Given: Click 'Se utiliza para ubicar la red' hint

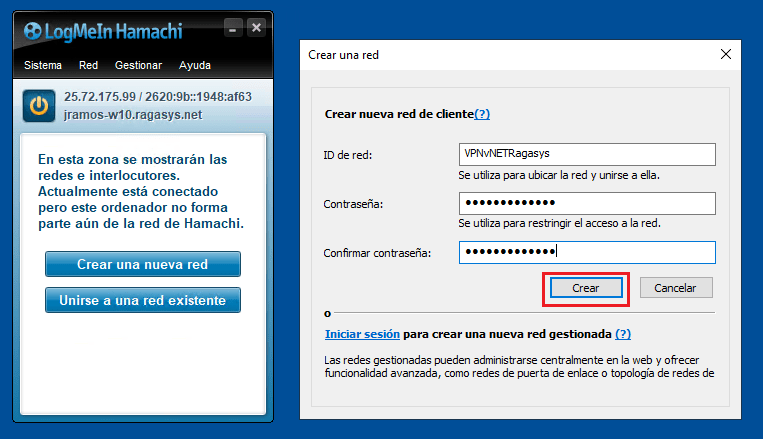Looking at the screenshot, I should pyautogui.click(x=559, y=175).
